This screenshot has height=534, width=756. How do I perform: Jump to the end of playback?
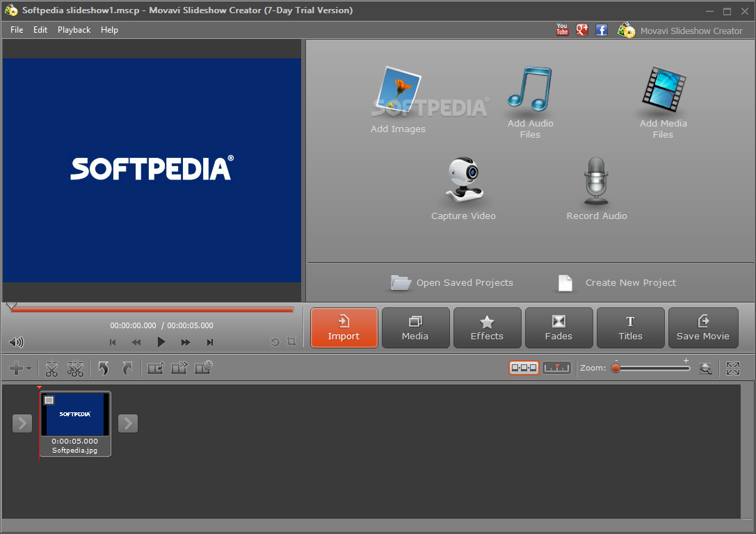210,342
